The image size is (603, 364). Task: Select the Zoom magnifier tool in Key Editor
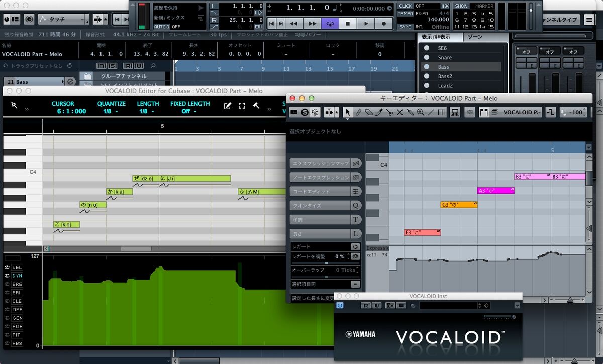point(420,113)
